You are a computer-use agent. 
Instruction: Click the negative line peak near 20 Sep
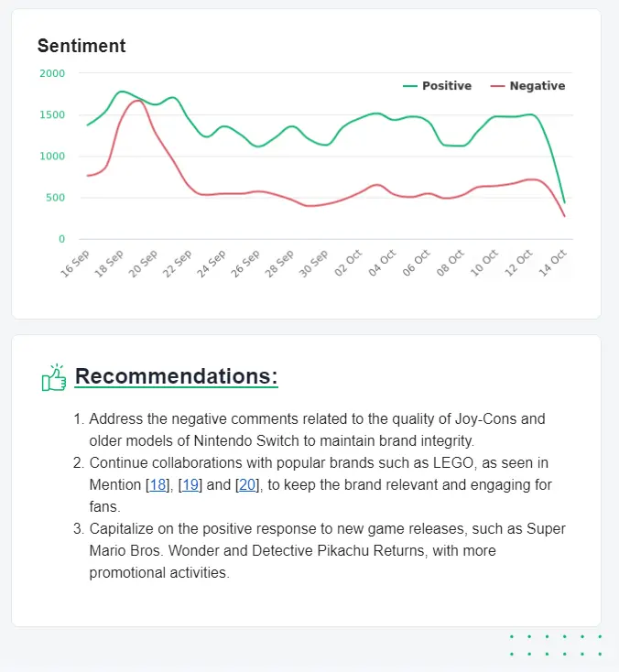137,101
